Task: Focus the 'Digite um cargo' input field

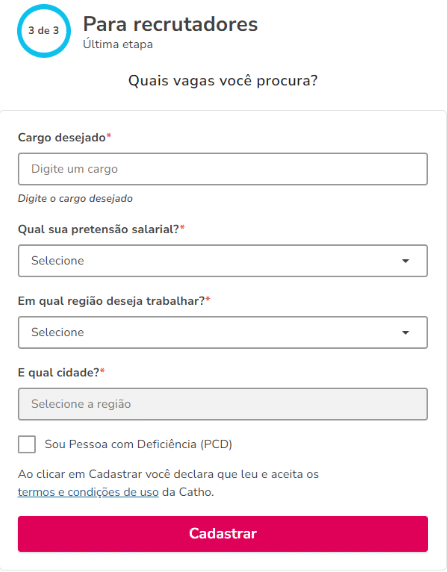Action: tap(223, 169)
